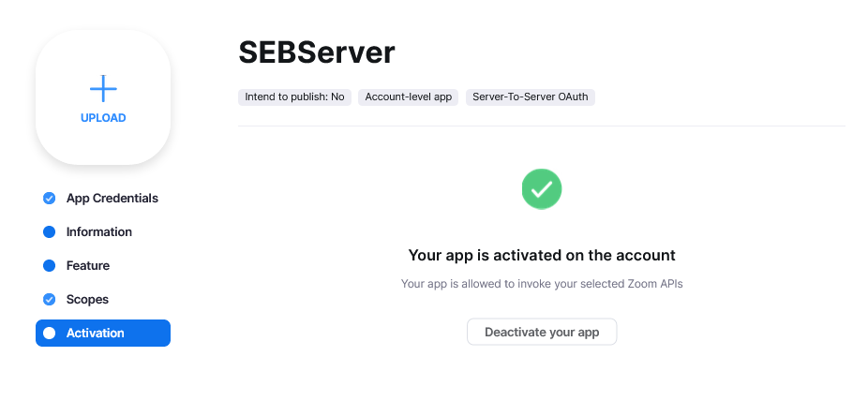The image size is (868, 401).
Task: Click the UPLOAD text label
Action: click(103, 118)
